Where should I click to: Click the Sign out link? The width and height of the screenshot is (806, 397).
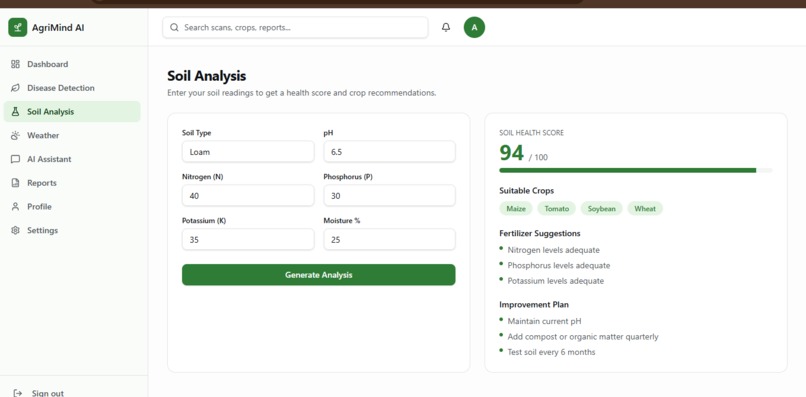pos(48,393)
